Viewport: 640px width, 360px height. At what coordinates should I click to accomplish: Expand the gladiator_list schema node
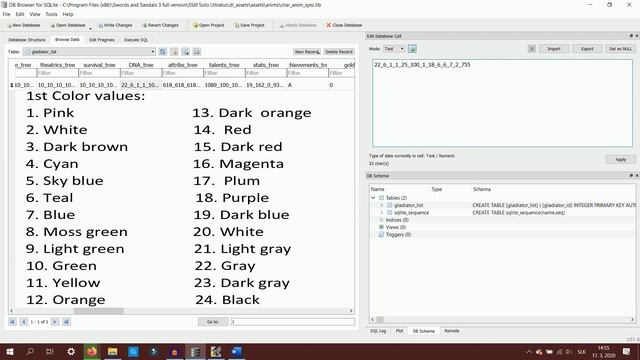click(382, 205)
